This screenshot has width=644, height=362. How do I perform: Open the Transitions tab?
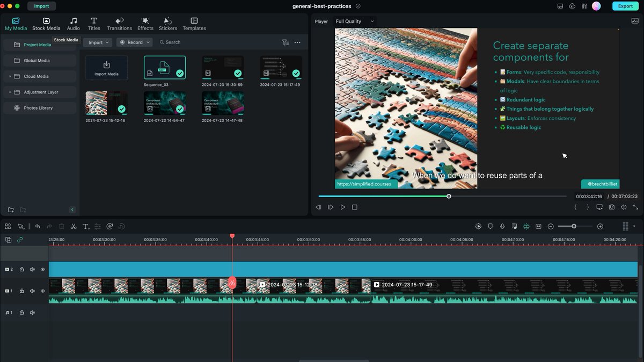coord(120,24)
